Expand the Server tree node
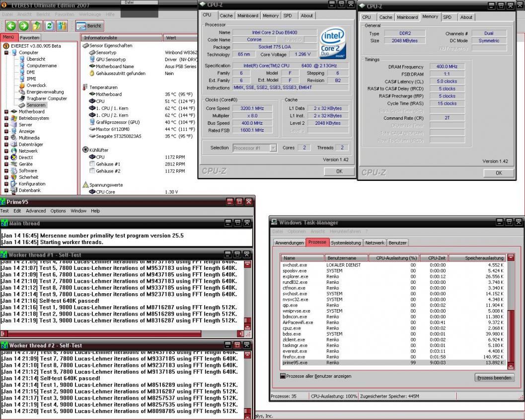This screenshot has width=525, height=420. click(x=6, y=125)
